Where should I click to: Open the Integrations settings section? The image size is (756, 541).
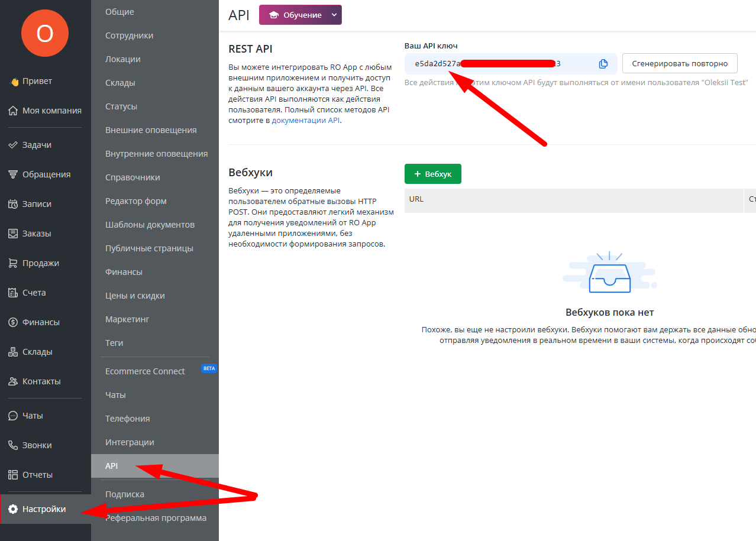[x=130, y=442]
